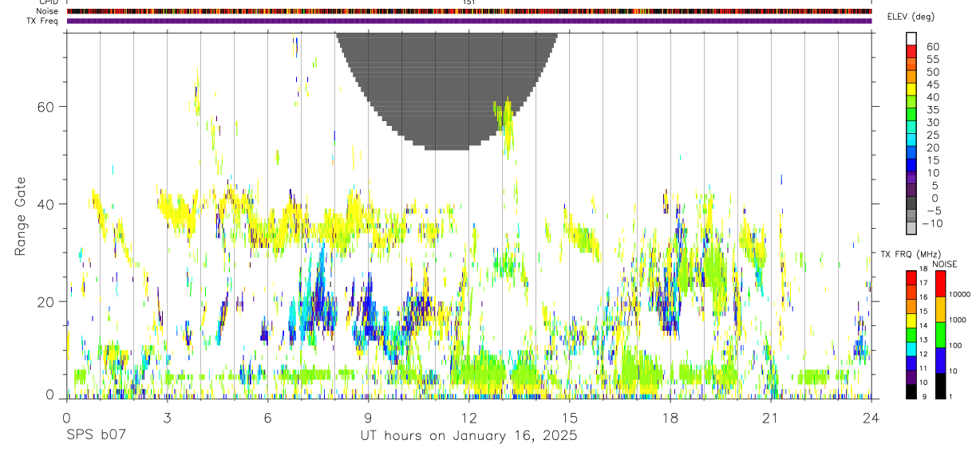
Task: Click the "TX Freq" row label at the top left
Action: [x=43, y=21]
